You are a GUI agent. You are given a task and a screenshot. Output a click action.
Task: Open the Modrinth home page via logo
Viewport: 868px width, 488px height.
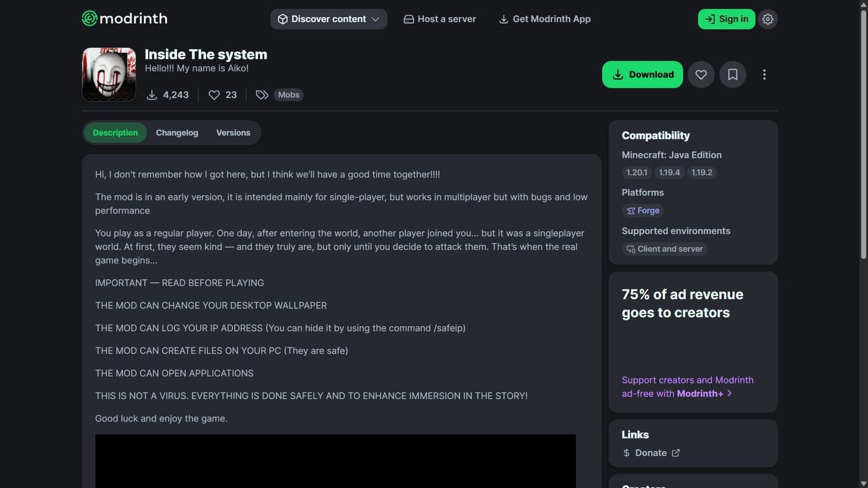coord(124,18)
